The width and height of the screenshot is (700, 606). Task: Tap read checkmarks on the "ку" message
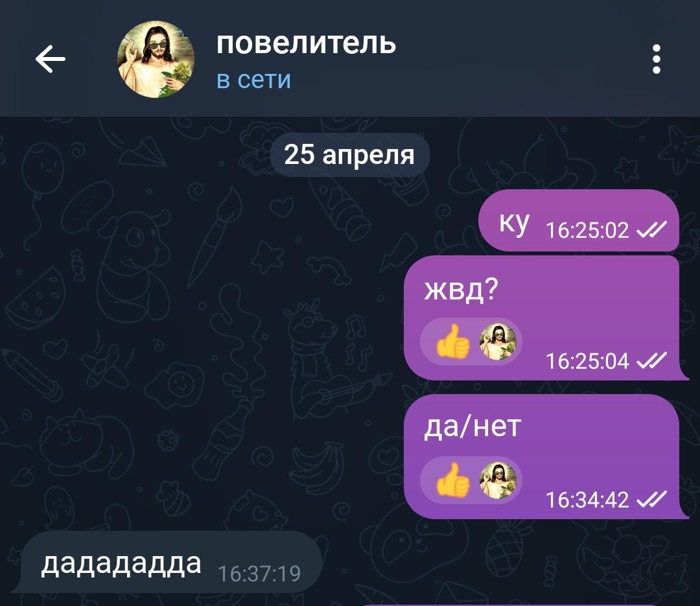(x=651, y=229)
